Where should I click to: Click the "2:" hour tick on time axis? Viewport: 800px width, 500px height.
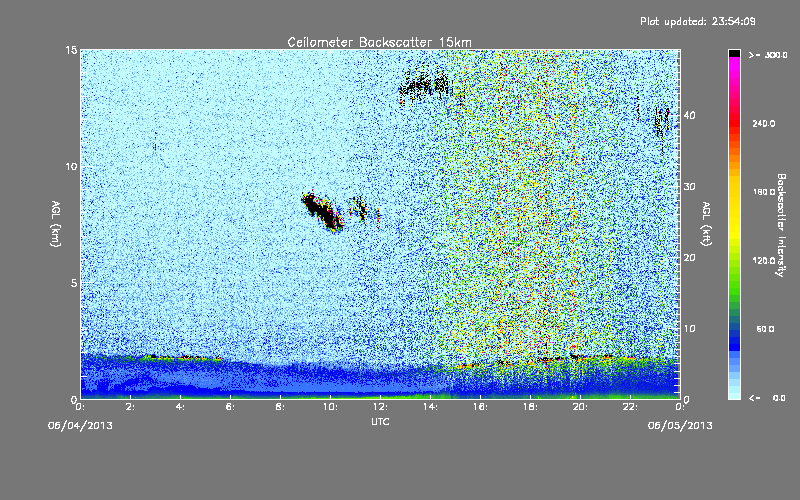tap(130, 407)
